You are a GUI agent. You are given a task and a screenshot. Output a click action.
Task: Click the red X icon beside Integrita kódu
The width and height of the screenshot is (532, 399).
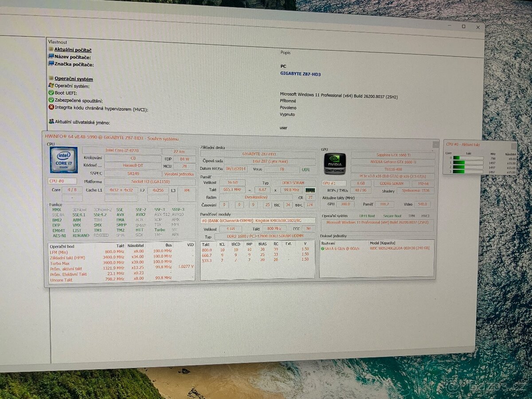tap(51, 107)
